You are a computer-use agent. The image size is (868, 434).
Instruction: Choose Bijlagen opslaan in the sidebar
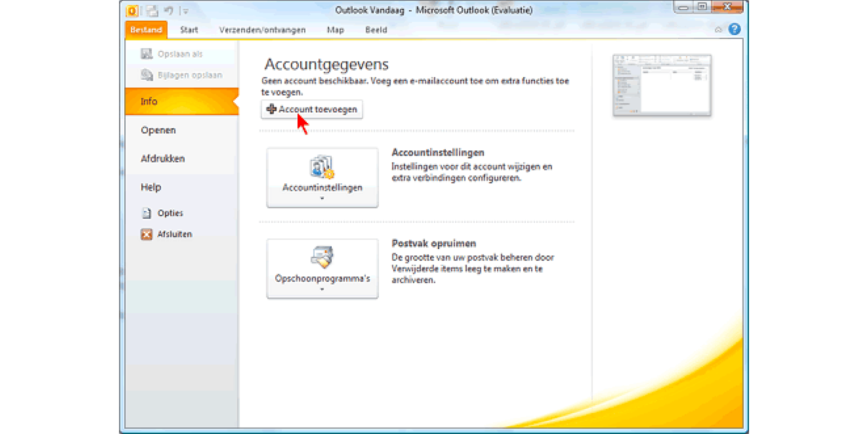pyautogui.click(x=181, y=75)
